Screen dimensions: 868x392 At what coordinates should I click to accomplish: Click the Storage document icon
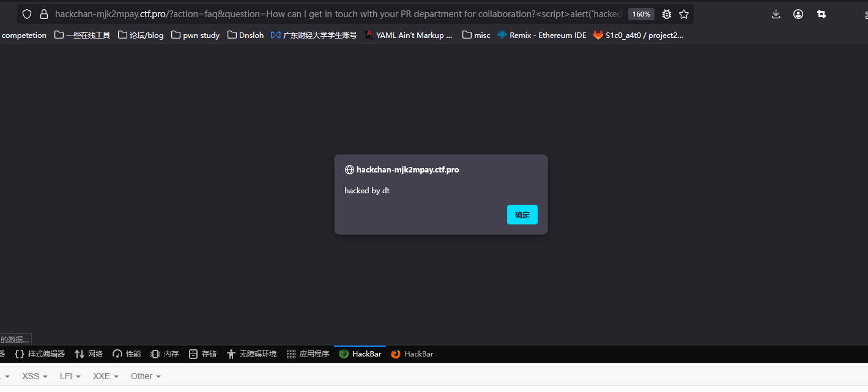pyautogui.click(x=193, y=354)
